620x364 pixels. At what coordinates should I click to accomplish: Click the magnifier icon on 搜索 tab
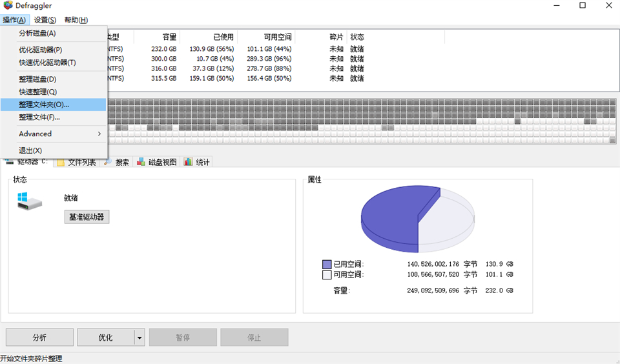[108, 162]
